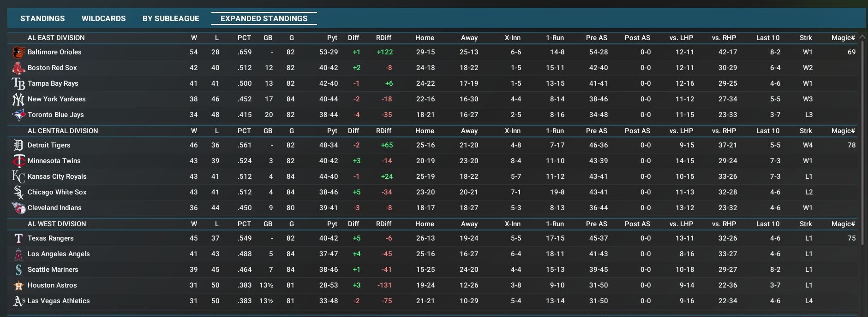Open the Wildcards tab
The height and width of the screenshot is (317, 868).
click(x=104, y=18)
